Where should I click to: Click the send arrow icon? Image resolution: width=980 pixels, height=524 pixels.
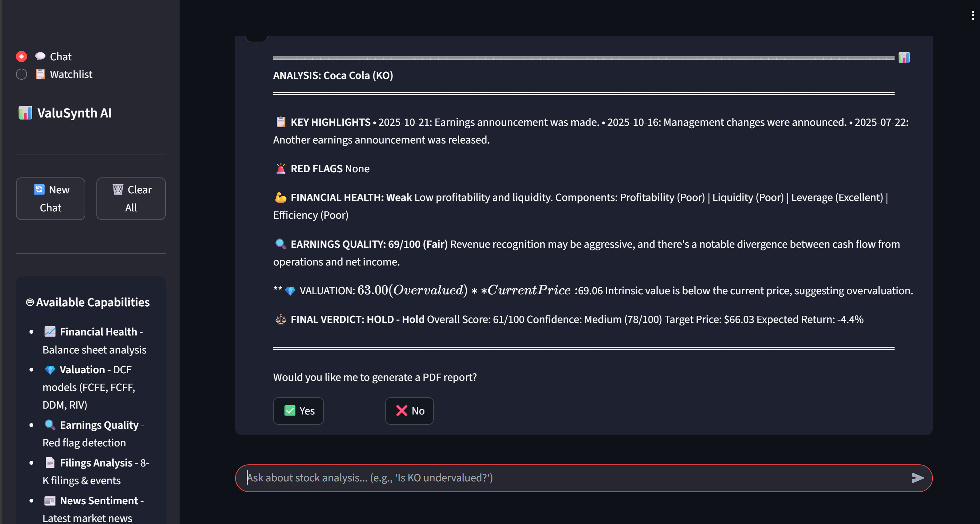[x=917, y=478]
